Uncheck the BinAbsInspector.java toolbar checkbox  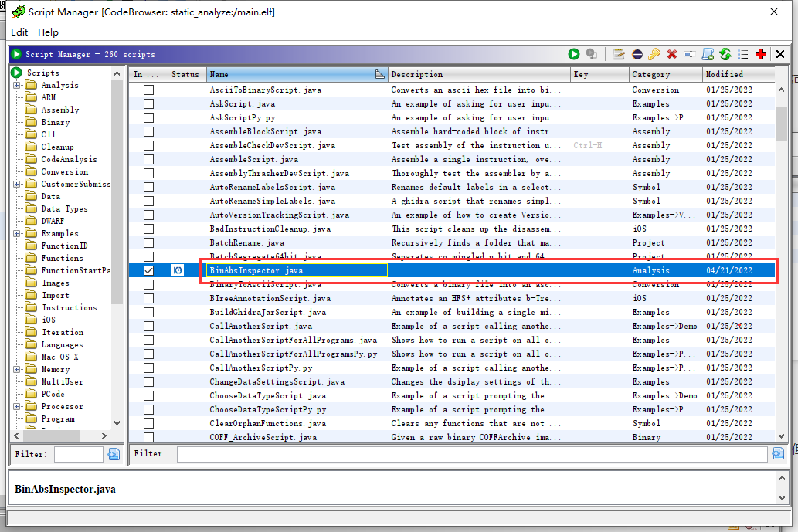148,270
